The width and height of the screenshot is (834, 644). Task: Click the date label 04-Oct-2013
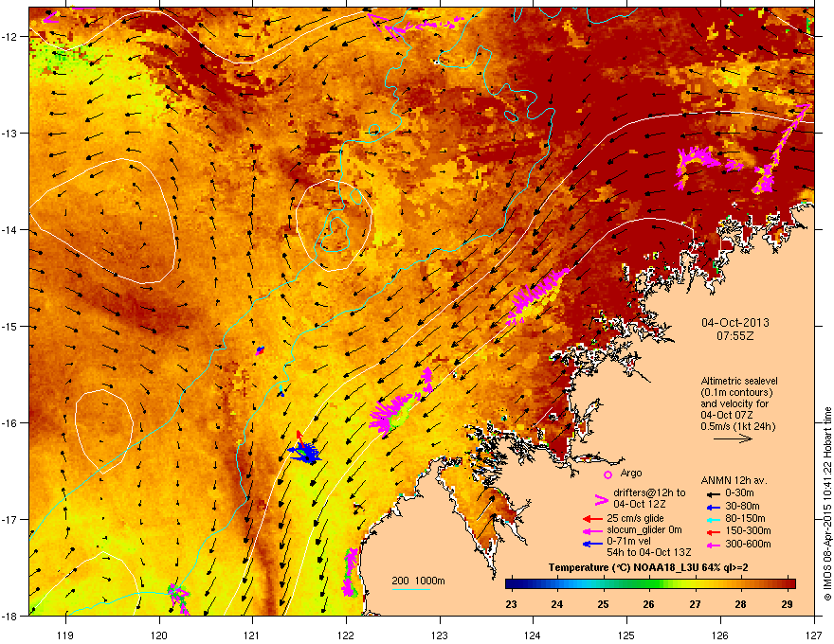(735, 323)
